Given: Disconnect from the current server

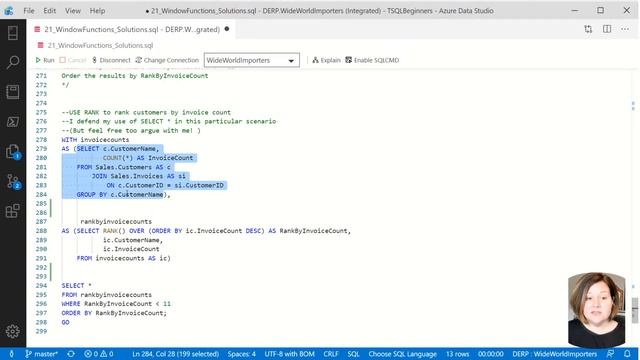Looking at the screenshot, I should click(x=111, y=60).
